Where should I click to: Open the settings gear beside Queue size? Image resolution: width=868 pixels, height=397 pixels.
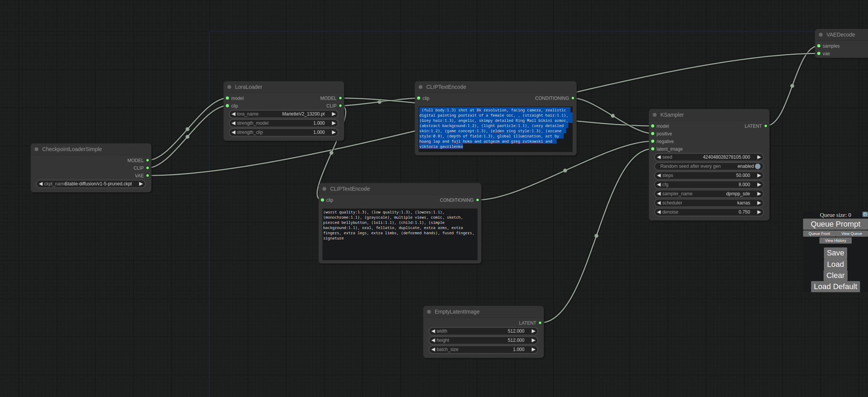click(x=865, y=214)
